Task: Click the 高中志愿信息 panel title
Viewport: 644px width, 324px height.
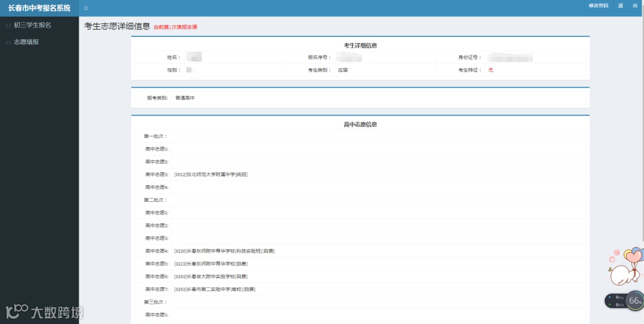Action: pyautogui.click(x=360, y=124)
